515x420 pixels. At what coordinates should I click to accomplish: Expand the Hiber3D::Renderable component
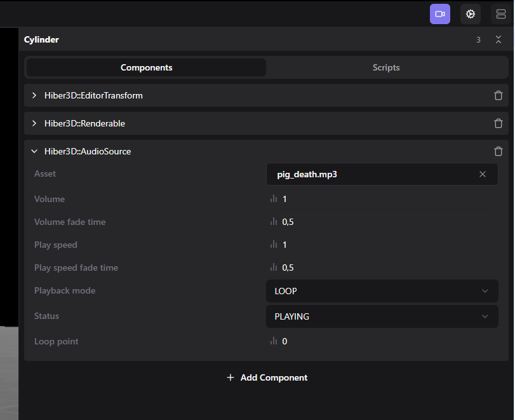click(34, 123)
